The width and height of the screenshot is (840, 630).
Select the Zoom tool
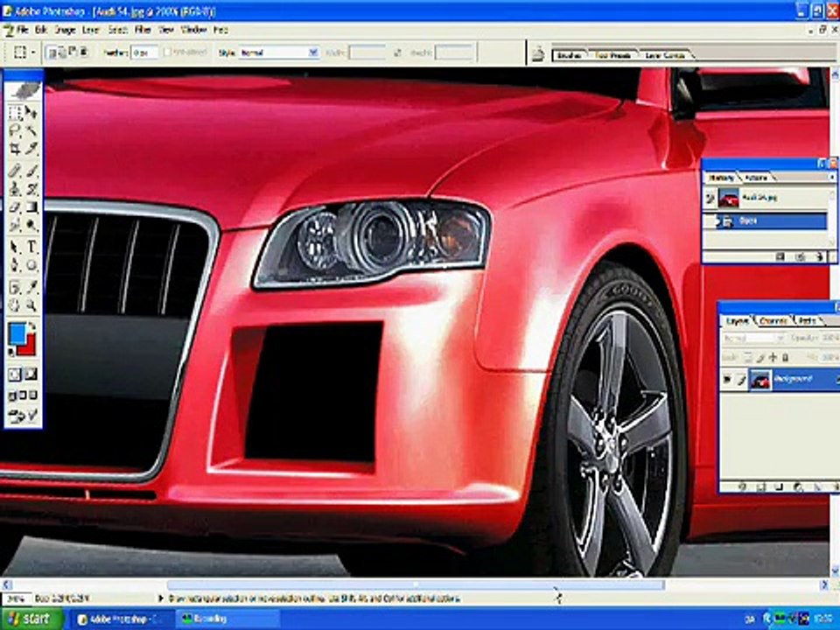(x=31, y=306)
